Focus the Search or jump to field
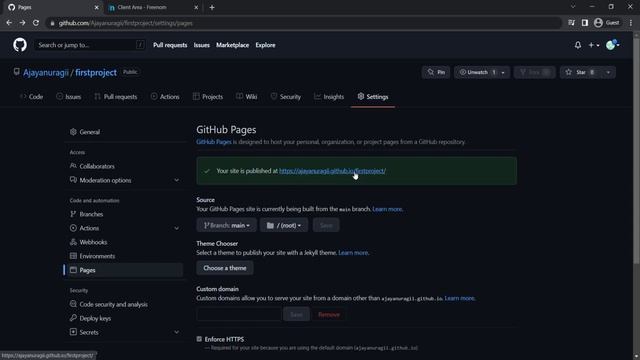The width and height of the screenshot is (640, 360). [x=90, y=45]
